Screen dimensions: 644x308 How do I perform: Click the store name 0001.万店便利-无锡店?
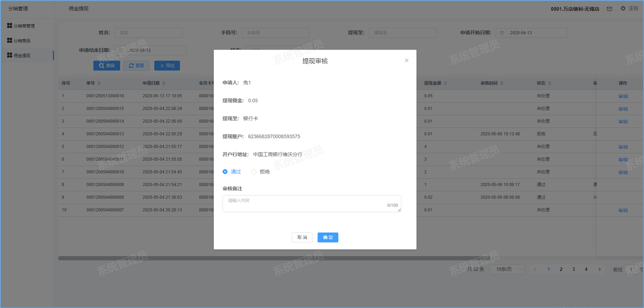click(x=575, y=9)
